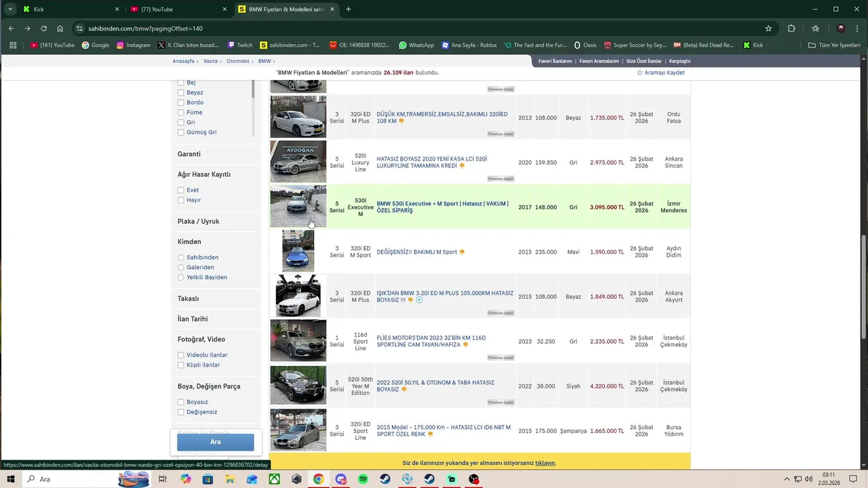868x488 pixels.
Task: Open notification center icon
Action: click(853, 479)
